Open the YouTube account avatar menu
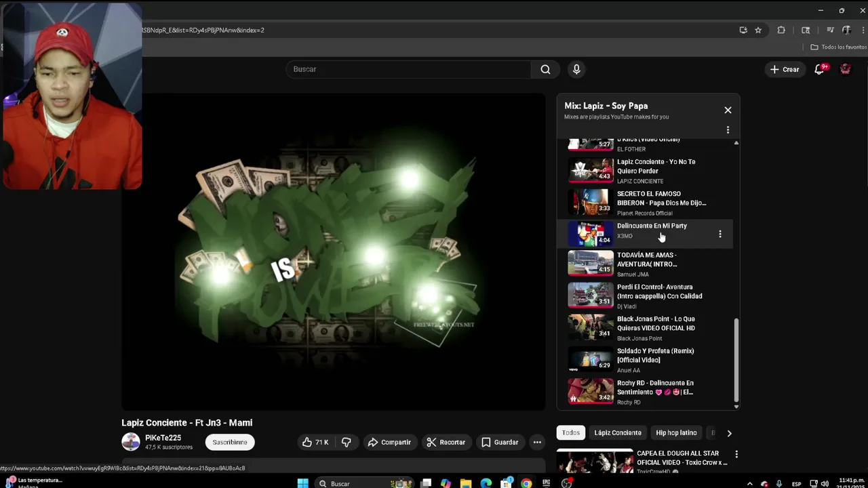Image resolution: width=868 pixels, height=488 pixels. click(x=846, y=69)
